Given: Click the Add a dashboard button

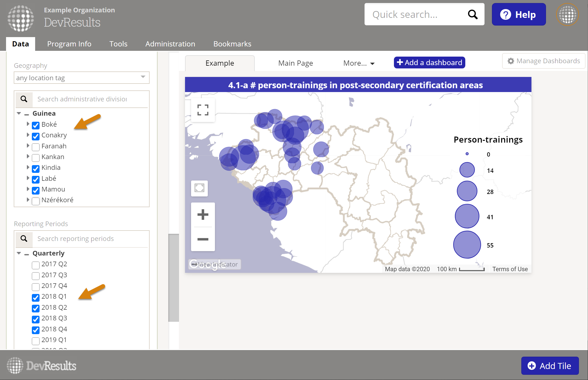Looking at the screenshot, I should [429, 63].
